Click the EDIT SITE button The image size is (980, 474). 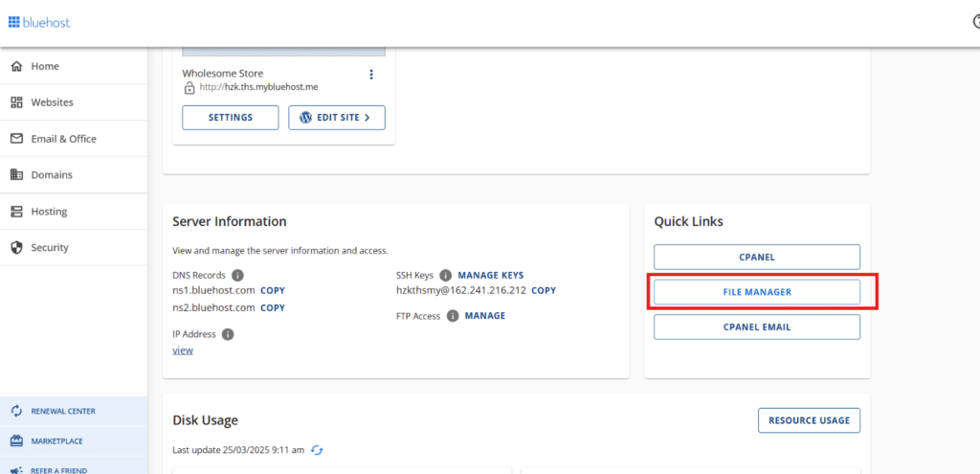336,118
